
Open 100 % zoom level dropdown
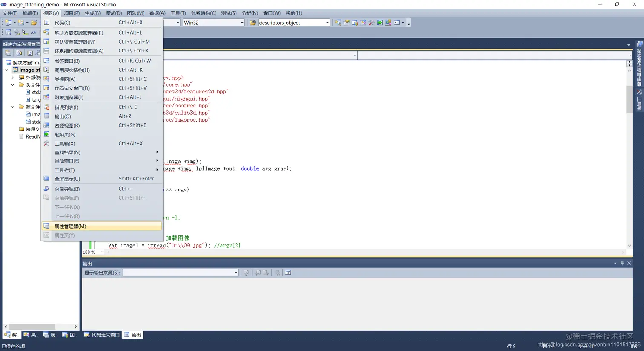[102, 252]
